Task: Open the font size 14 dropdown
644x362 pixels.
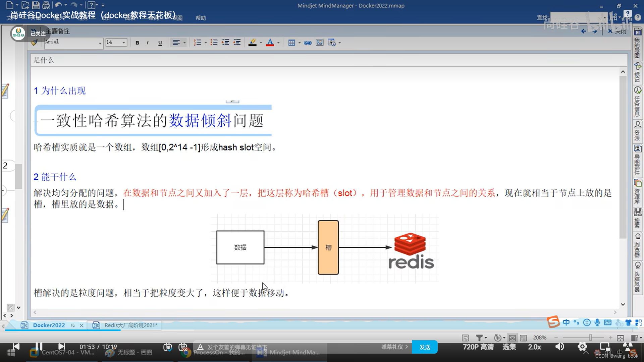Action: pos(123,43)
